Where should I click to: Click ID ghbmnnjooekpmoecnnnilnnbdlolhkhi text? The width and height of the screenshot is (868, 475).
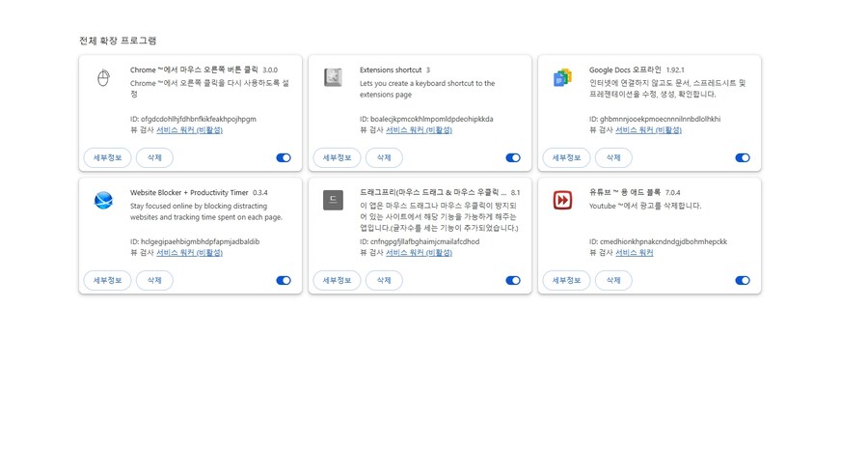coord(655,119)
